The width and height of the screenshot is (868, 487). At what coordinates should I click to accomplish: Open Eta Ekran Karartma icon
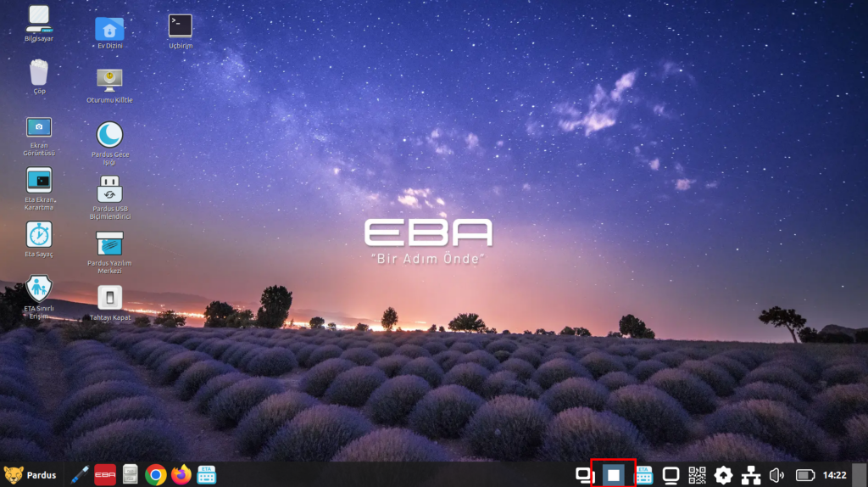click(x=39, y=180)
